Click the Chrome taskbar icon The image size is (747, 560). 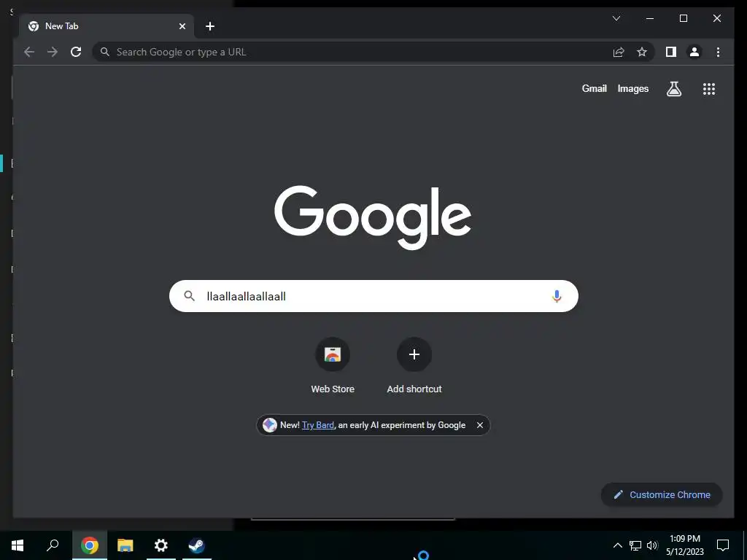point(90,545)
